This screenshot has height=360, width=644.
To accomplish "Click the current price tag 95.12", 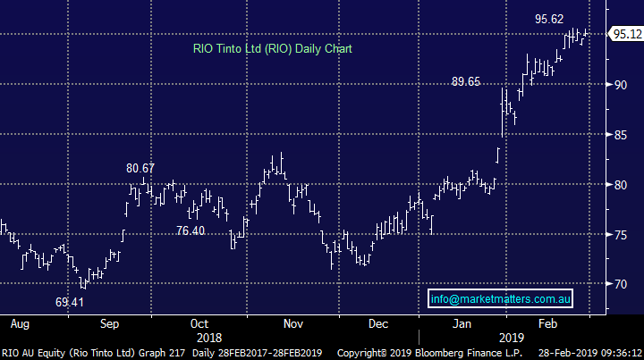I will click(627, 34).
